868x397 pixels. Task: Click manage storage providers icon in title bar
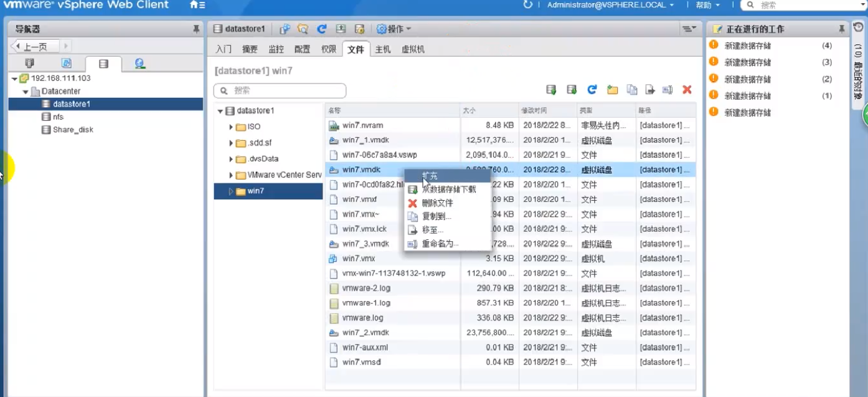click(x=359, y=29)
